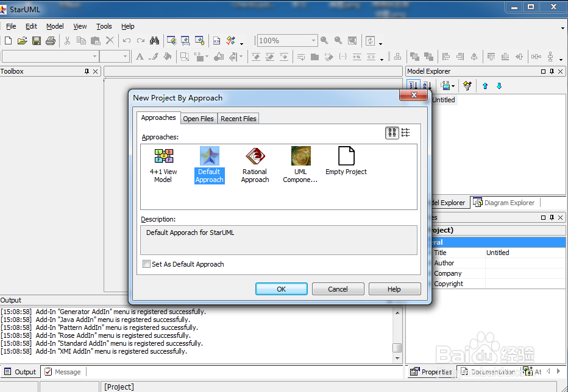Click the Zoom In magnifier icon

[x=325, y=41]
